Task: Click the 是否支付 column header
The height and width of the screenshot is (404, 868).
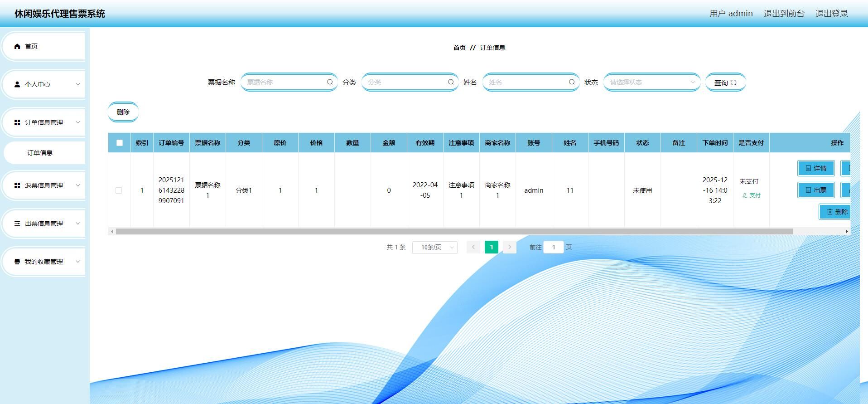Action: click(751, 143)
